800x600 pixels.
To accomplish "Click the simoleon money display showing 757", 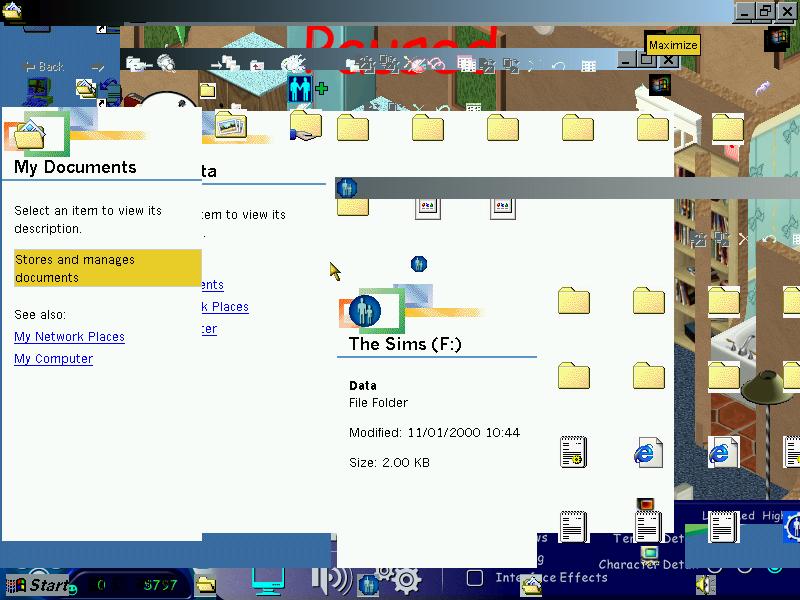I will [159, 584].
